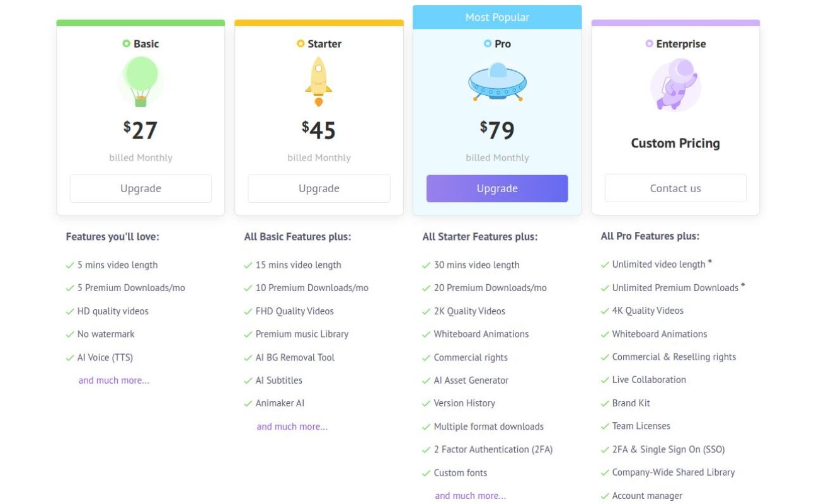Click the rocket Starter plan icon
The width and height of the screenshot is (826, 504).
tap(319, 82)
